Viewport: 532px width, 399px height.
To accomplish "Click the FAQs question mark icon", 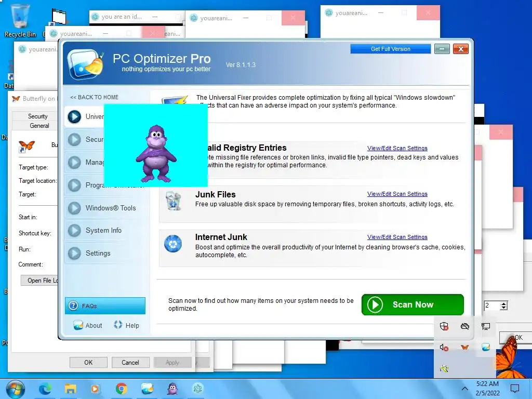I will [73, 305].
